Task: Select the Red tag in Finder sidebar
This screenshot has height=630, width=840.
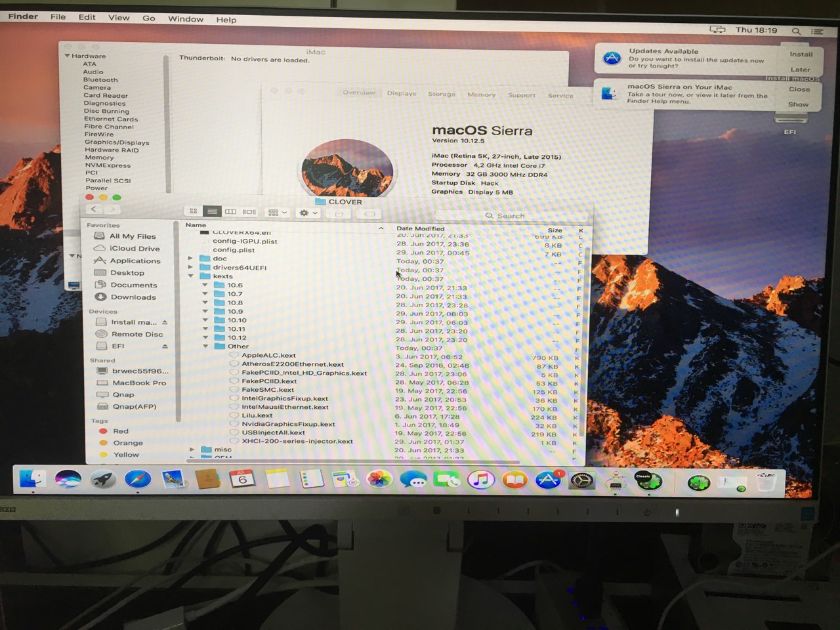Action: click(x=120, y=431)
